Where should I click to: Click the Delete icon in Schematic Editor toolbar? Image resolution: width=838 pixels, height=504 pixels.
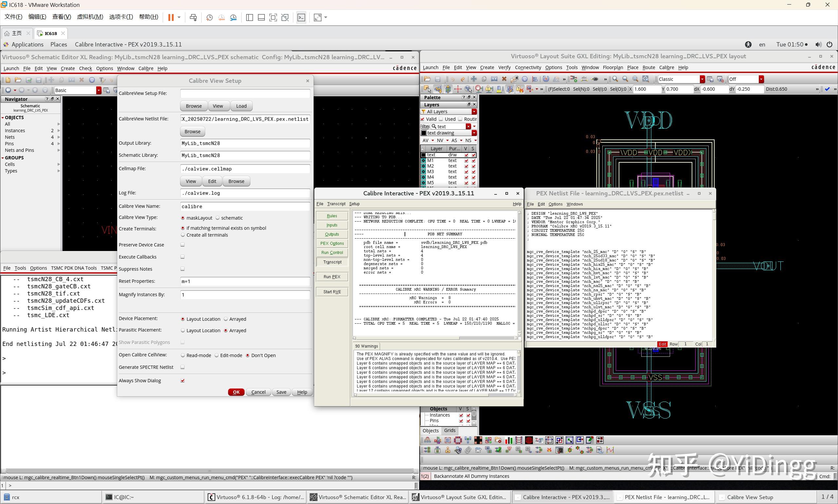82,80
